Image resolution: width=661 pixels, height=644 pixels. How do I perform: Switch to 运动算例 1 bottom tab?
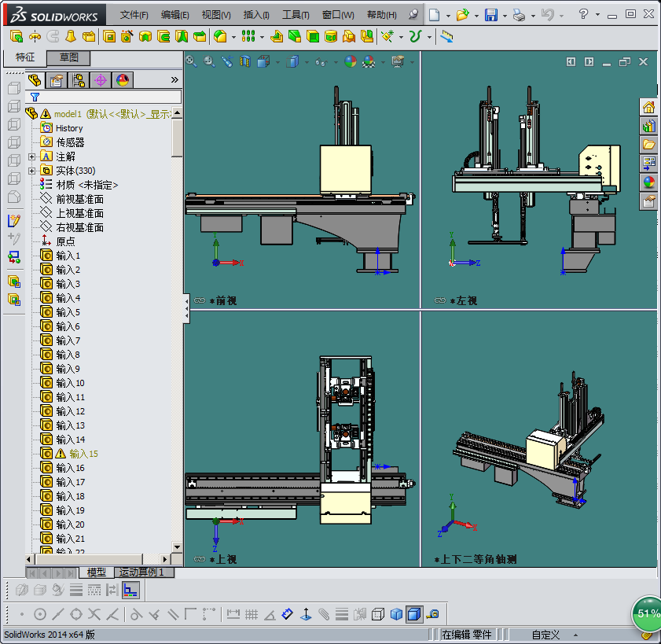pyautogui.click(x=141, y=572)
